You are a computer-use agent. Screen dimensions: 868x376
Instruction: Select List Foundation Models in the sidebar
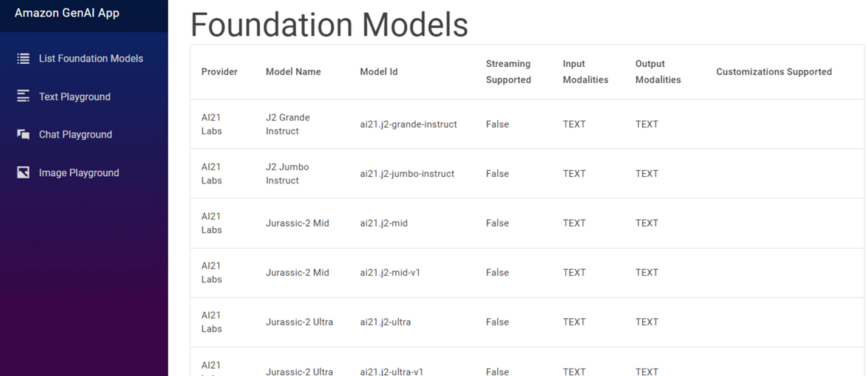[x=90, y=58]
